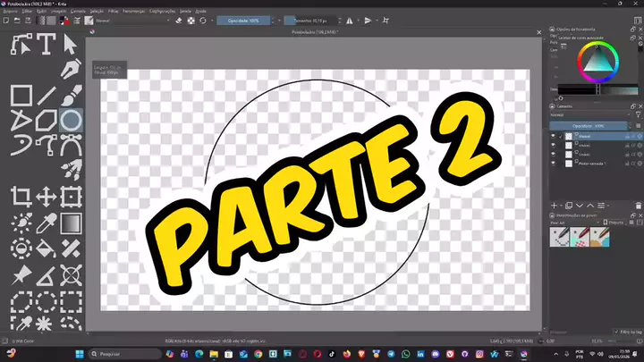Open the brush blending mode dropdown
This screenshot has width=644, height=362.
[132, 21]
